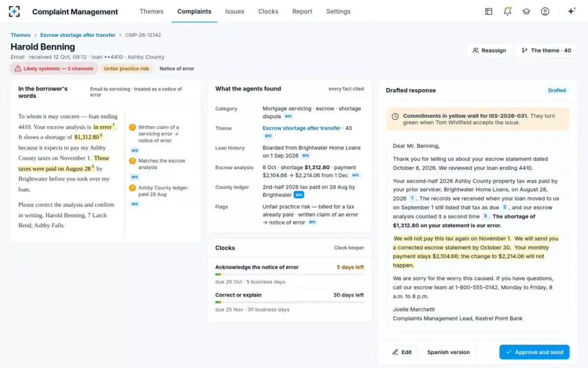Image resolution: width=588 pixels, height=368 pixels.
Task: Select the Complaints tab
Action: tap(195, 11)
